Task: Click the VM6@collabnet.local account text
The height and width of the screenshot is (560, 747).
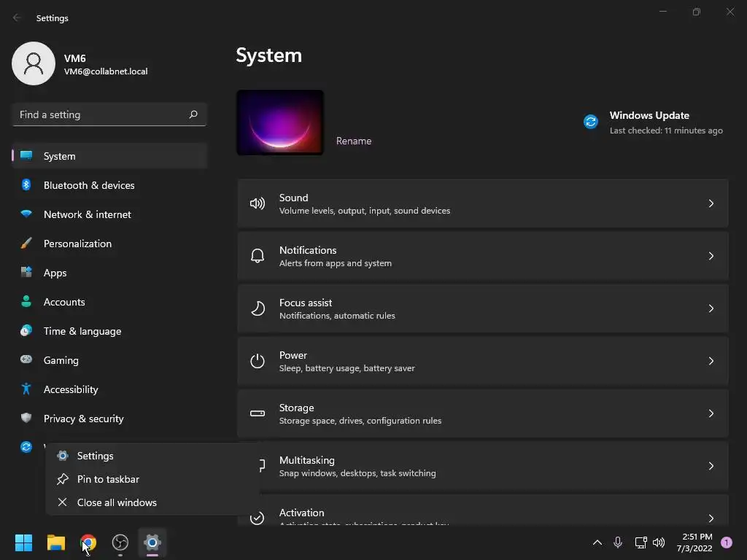Action: [x=106, y=71]
